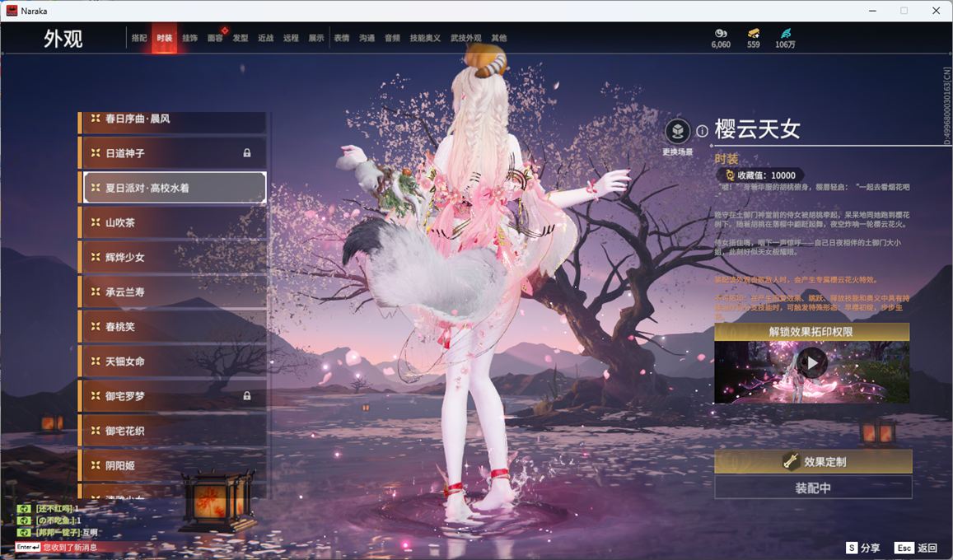Select the 御宅罗梦 outfit
953x560 pixels.
172,395
